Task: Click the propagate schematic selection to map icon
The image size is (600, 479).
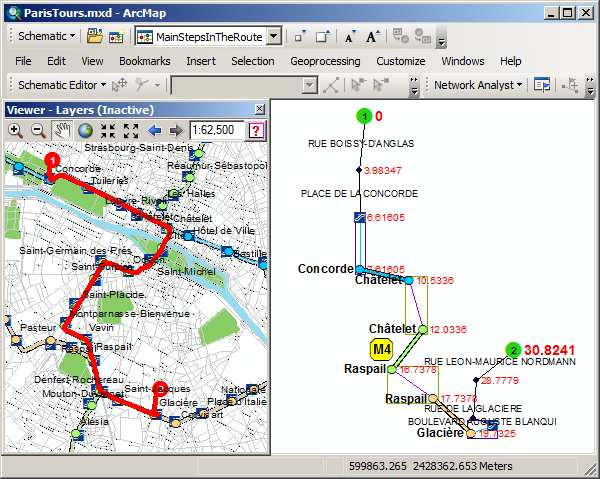Action: pos(401,36)
